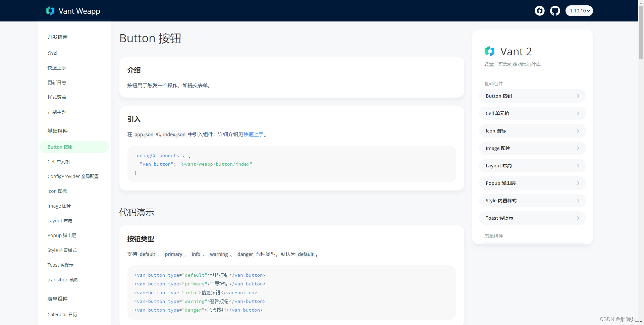644x325 pixels.
Task: Expand Image 图片 arrow in simulator
Action: [578, 148]
